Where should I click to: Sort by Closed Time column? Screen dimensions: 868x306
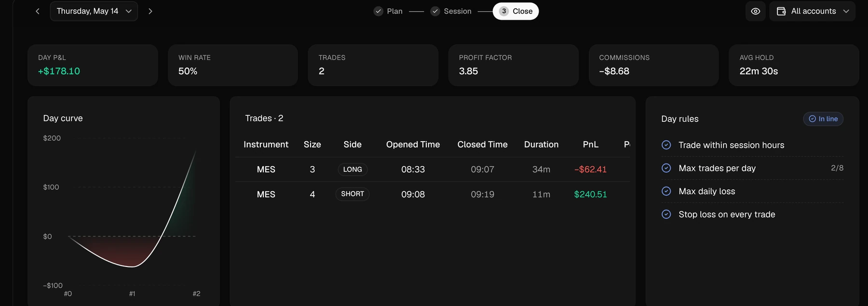pyautogui.click(x=482, y=145)
